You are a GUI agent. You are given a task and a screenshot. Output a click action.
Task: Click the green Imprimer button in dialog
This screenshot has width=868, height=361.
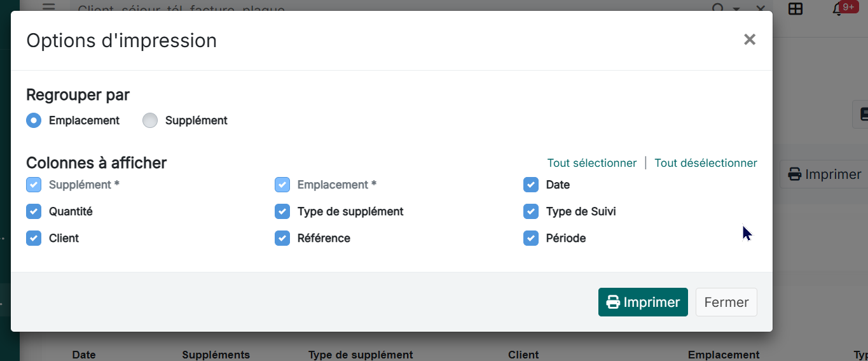point(643,302)
